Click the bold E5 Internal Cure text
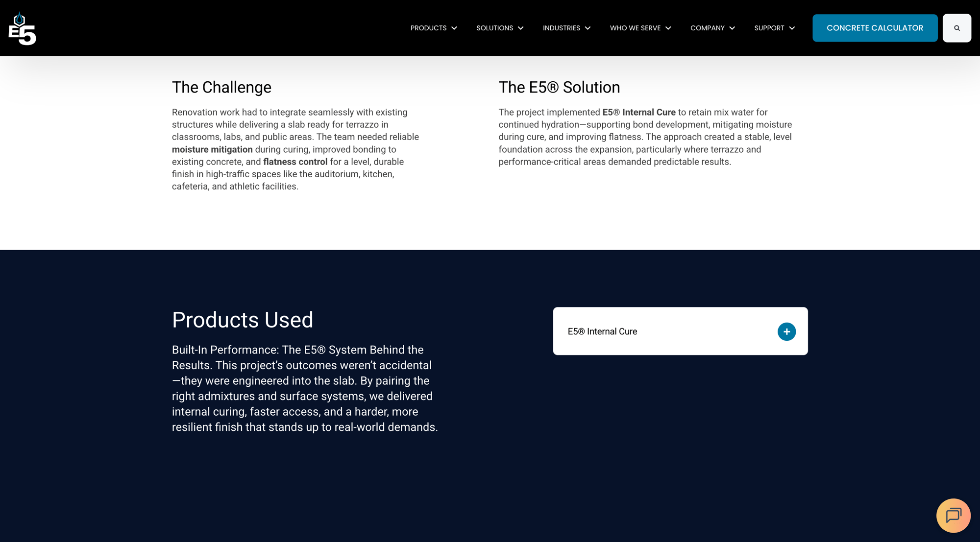This screenshot has height=542, width=980. (638, 112)
